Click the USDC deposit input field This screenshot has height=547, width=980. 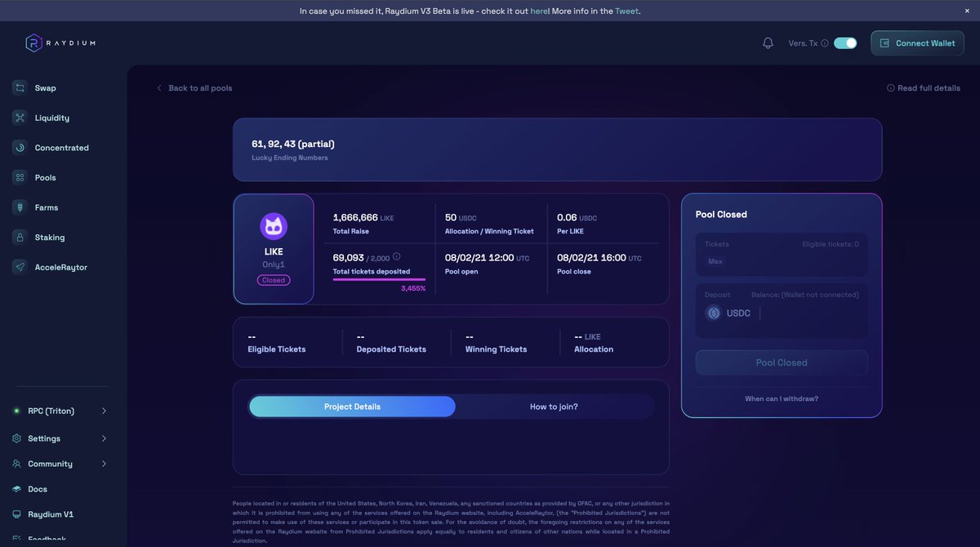point(809,313)
